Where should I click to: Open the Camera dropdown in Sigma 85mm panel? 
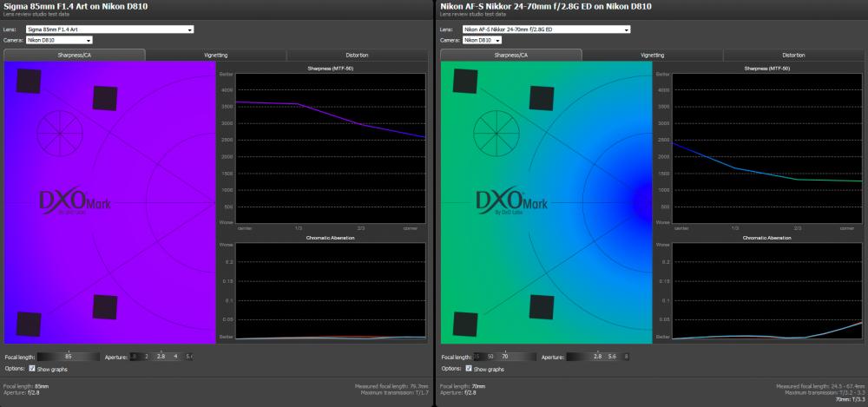coord(59,41)
